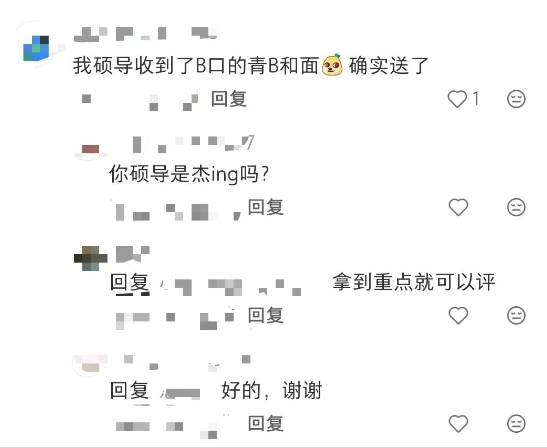Click 回复 under '好的，谢谢'
The image size is (547, 448).
265,423
